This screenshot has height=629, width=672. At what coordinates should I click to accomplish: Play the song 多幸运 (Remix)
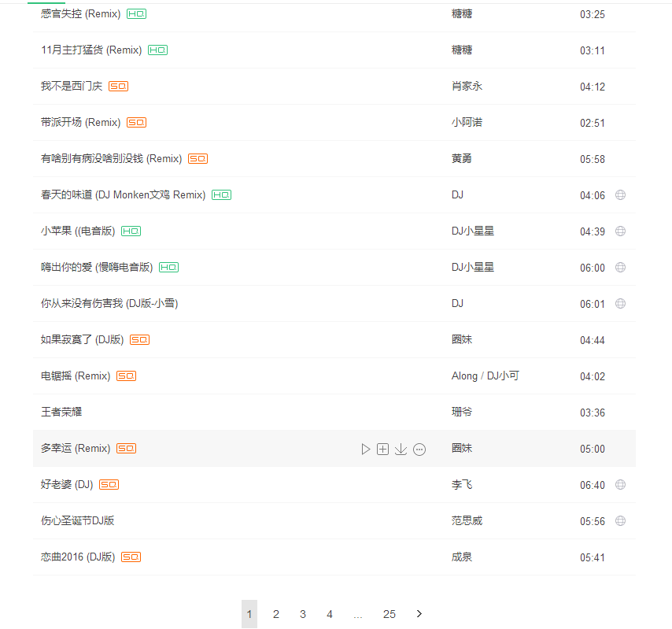click(366, 449)
